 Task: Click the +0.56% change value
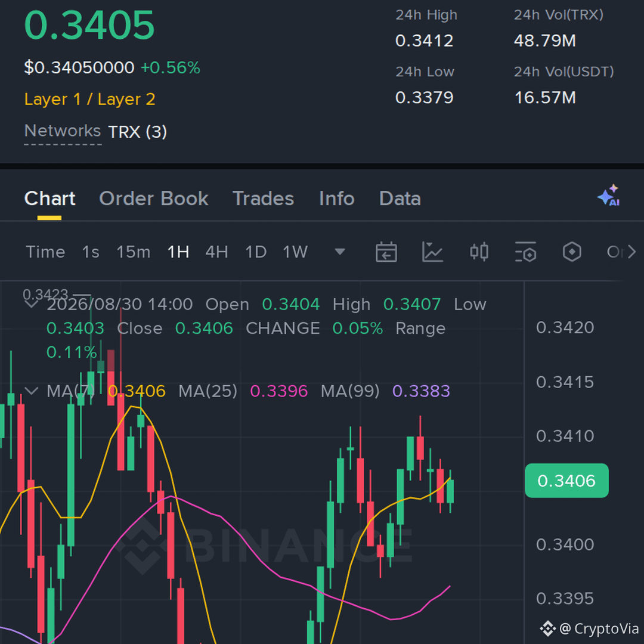(x=171, y=67)
